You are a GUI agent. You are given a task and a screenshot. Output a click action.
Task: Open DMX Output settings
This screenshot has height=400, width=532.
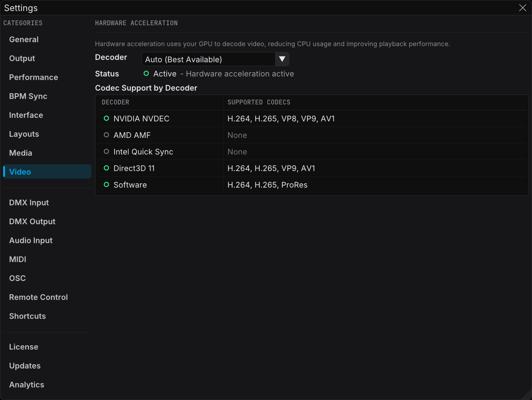click(47, 221)
